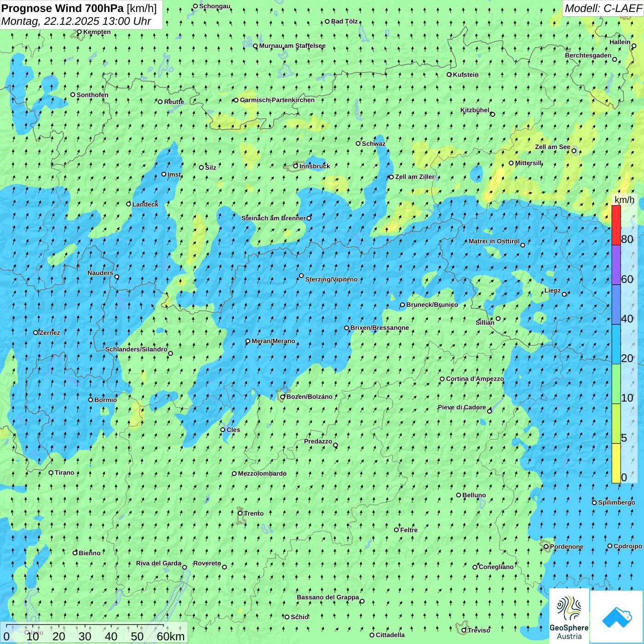Click the 'Imst' town label

(174, 174)
